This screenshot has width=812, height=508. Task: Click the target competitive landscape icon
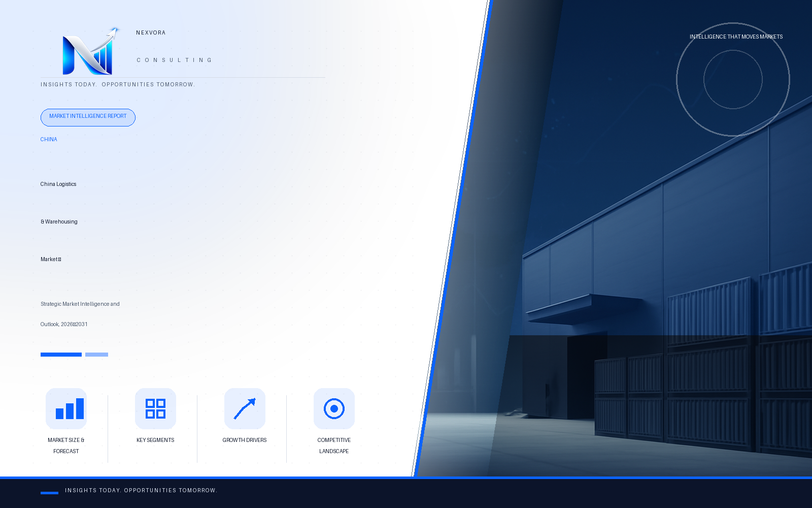334,408
